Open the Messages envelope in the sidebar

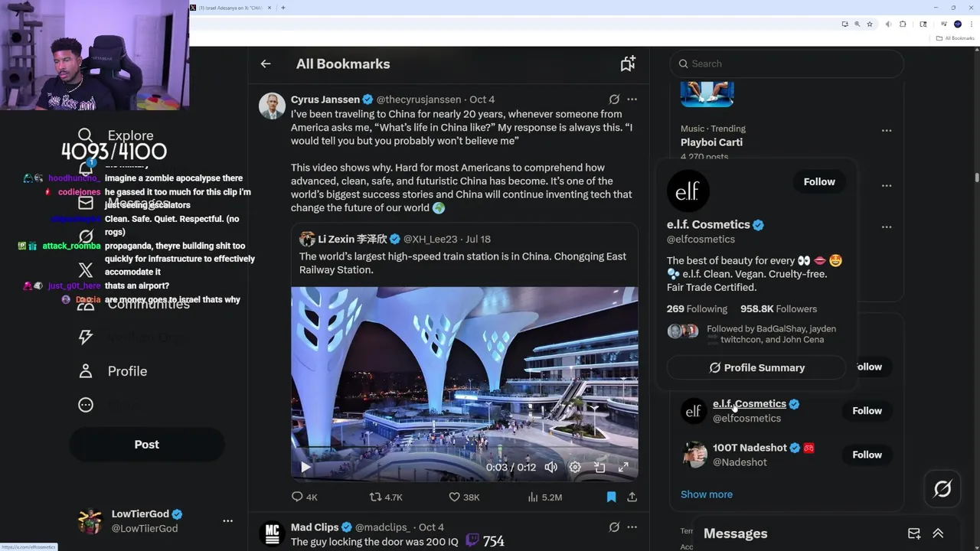click(x=86, y=203)
